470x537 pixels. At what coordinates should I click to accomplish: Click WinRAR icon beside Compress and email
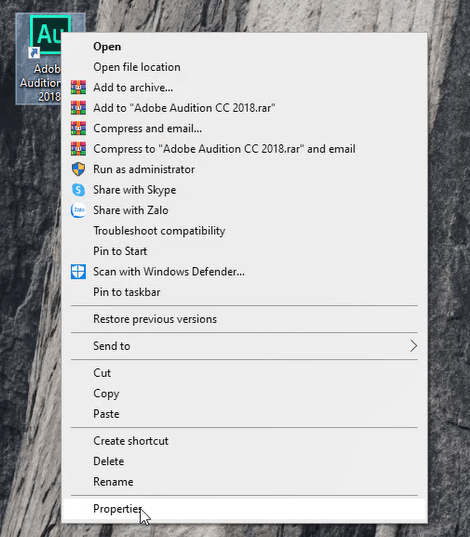pos(78,128)
